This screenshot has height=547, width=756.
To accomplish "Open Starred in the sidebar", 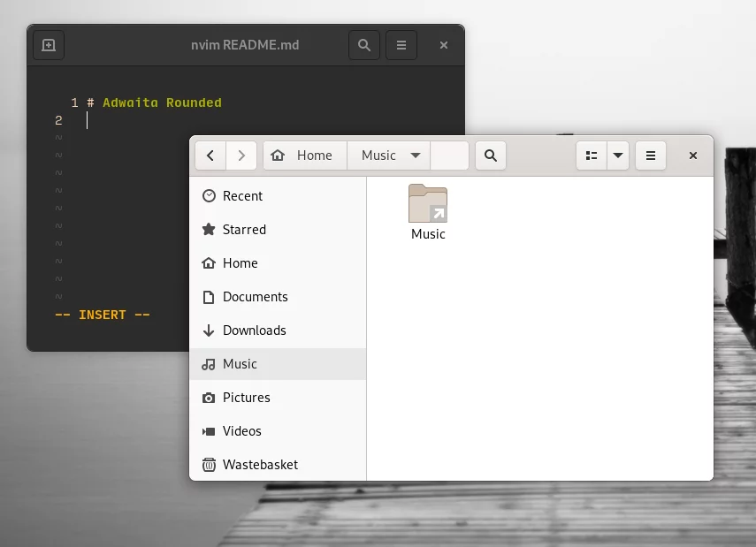I will point(244,230).
